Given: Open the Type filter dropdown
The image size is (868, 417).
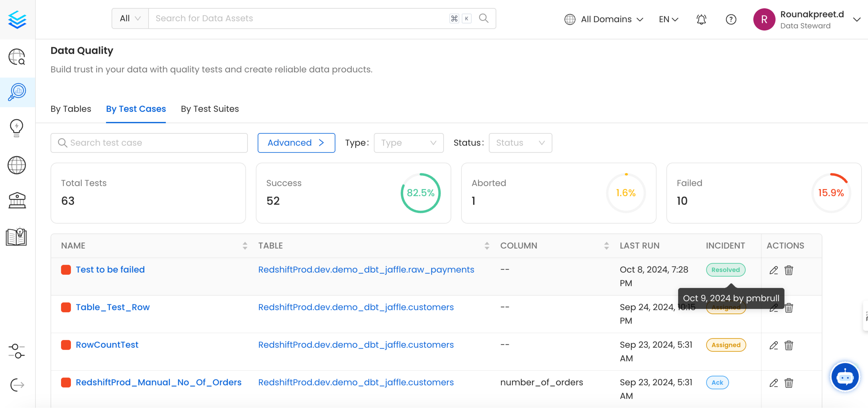Looking at the screenshot, I should click(408, 142).
